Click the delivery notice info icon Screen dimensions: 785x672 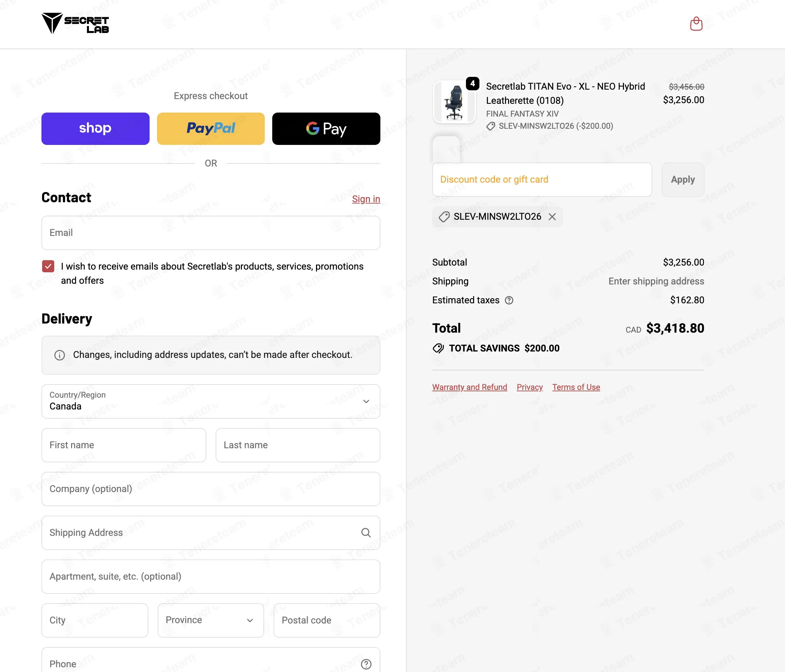pos(60,355)
